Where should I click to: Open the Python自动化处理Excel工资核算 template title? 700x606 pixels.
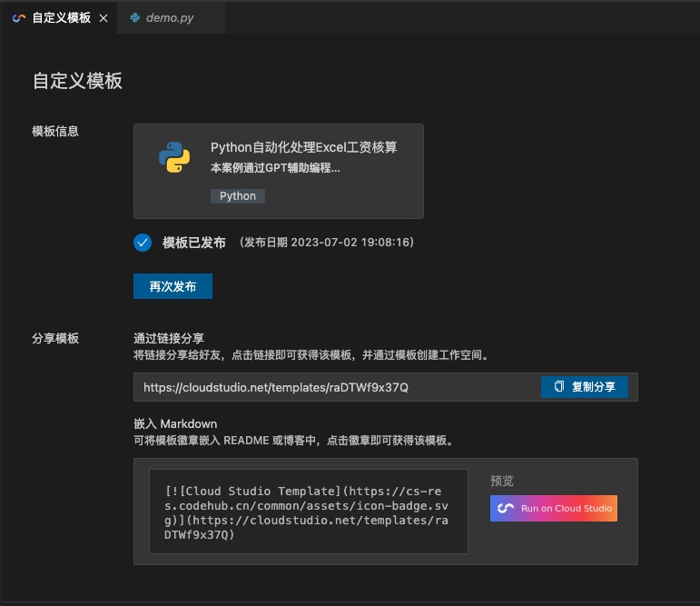(x=303, y=147)
